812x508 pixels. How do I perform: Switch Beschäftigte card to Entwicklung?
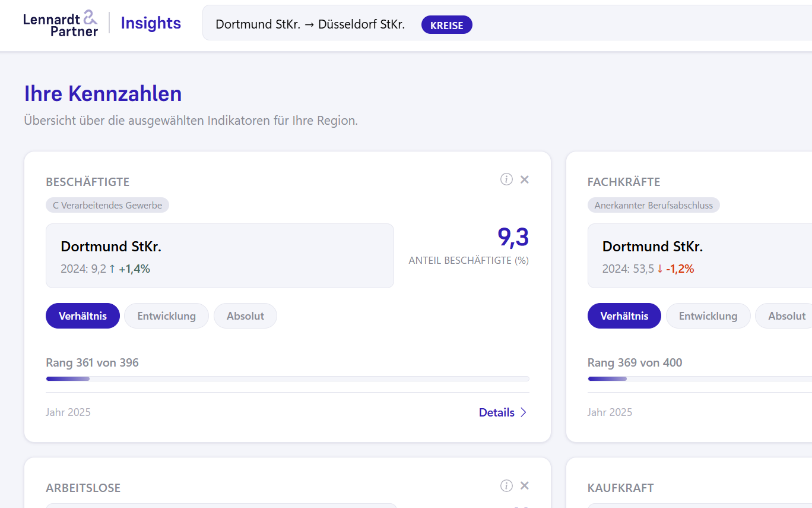click(x=166, y=316)
